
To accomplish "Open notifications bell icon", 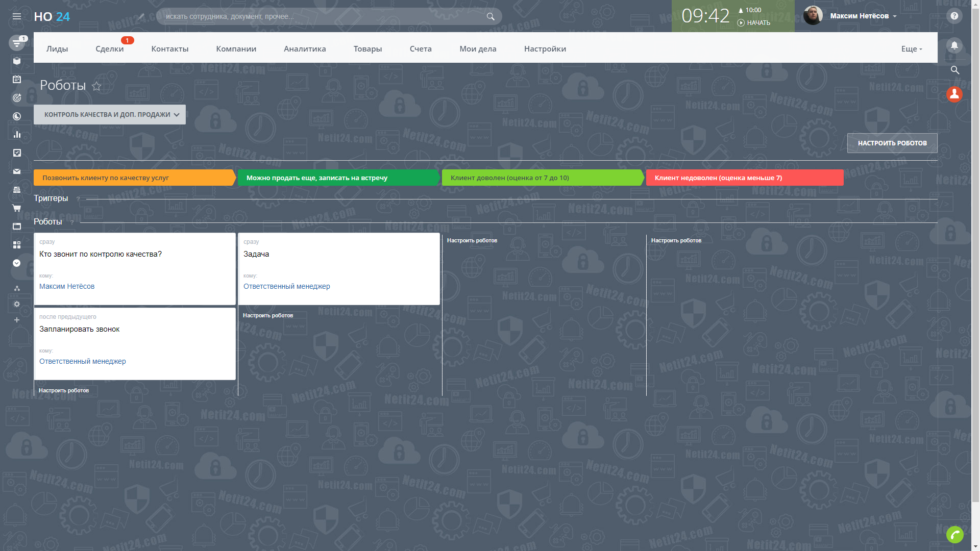I will pyautogui.click(x=954, y=45).
